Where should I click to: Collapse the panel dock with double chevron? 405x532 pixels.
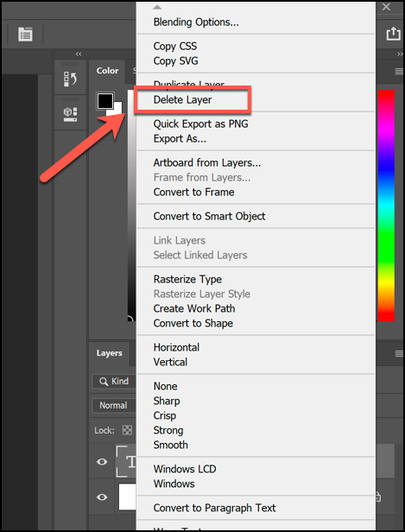(x=79, y=54)
